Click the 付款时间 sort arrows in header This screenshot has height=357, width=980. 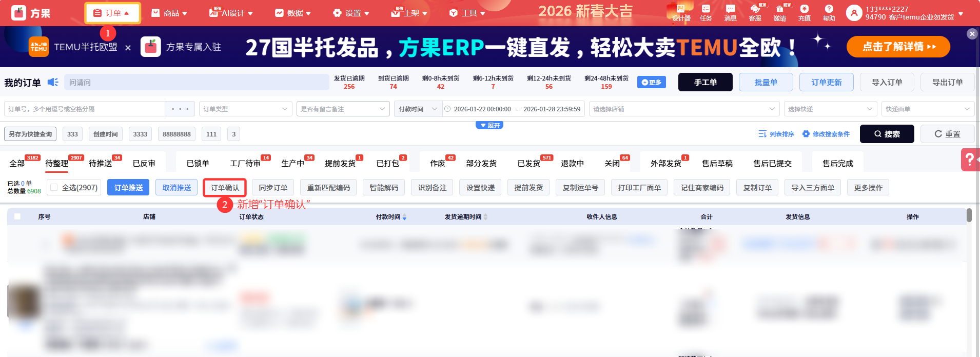(x=404, y=217)
